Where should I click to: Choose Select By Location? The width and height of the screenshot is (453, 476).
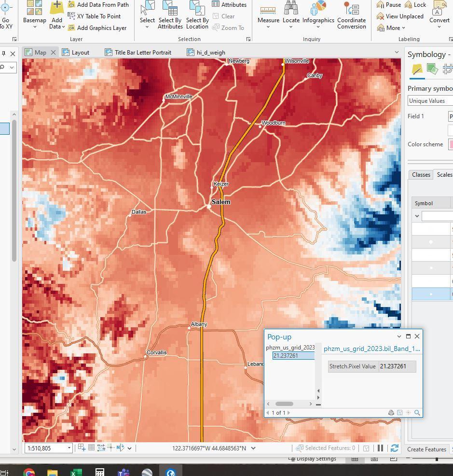coord(197,14)
